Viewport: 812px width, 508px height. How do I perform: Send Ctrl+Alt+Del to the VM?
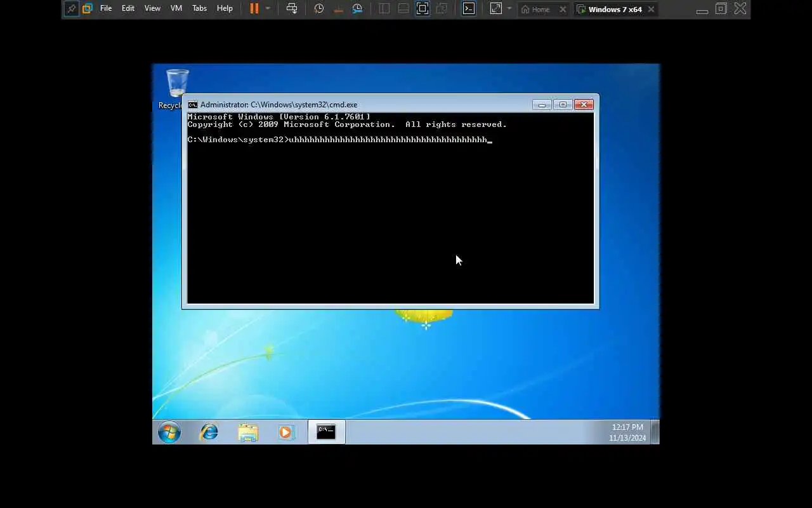292,9
